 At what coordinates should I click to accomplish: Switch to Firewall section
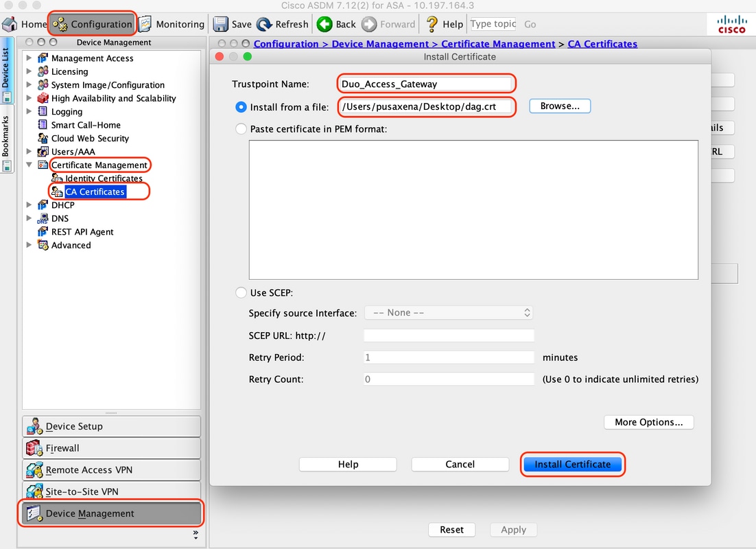click(x=111, y=448)
